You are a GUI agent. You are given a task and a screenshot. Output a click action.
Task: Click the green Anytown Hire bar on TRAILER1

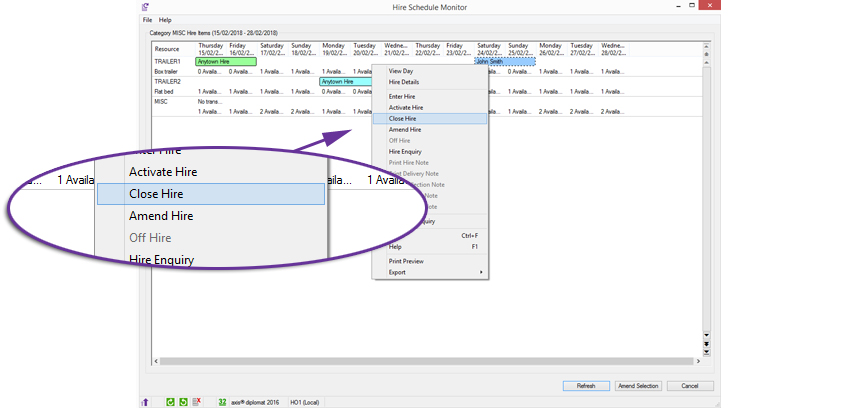pyautogui.click(x=226, y=61)
